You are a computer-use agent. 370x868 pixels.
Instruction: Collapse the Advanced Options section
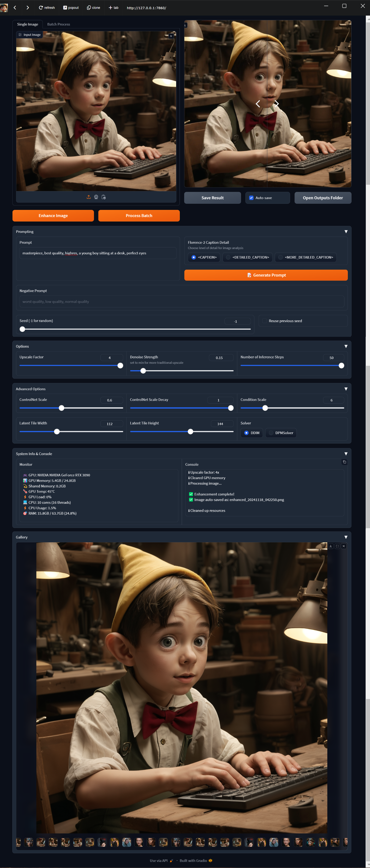(x=346, y=389)
